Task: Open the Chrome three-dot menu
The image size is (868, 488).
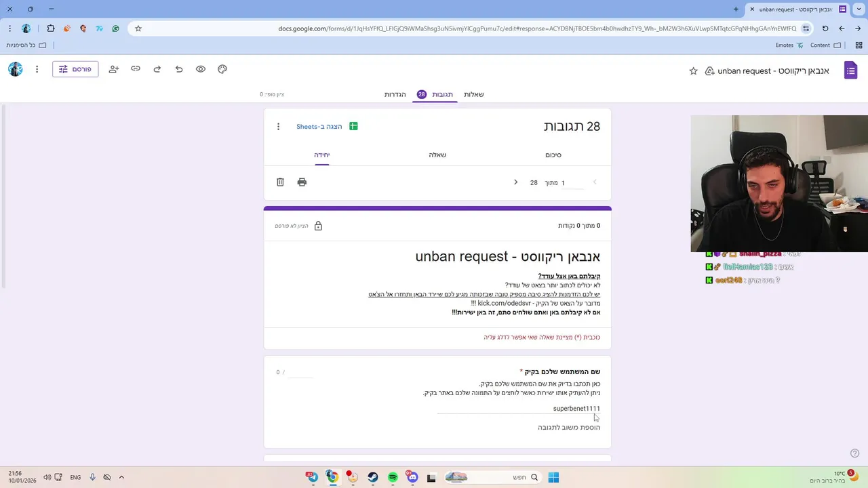Action: [x=9, y=28]
